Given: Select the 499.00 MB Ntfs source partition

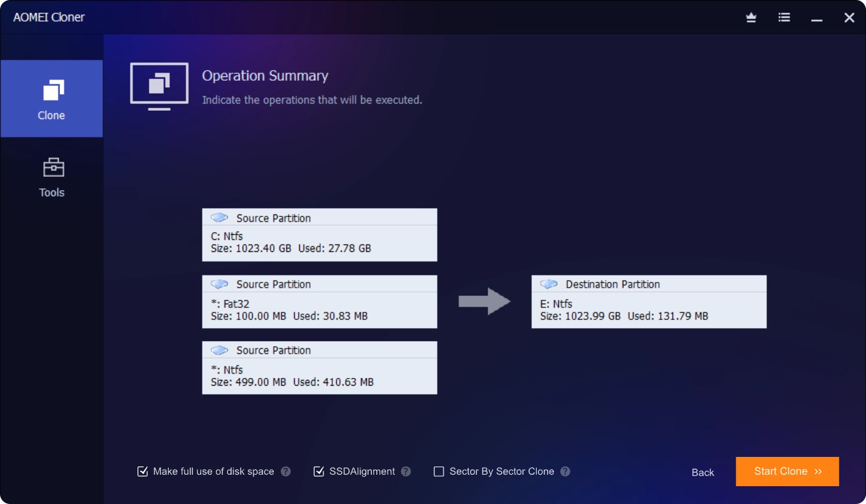Looking at the screenshot, I should tap(319, 375).
